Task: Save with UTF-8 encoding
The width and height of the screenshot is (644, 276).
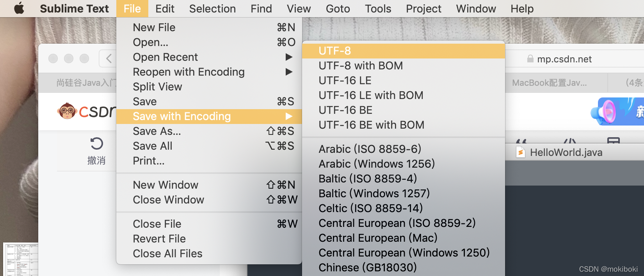Action: pyautogui.click(x=404, y=51)
